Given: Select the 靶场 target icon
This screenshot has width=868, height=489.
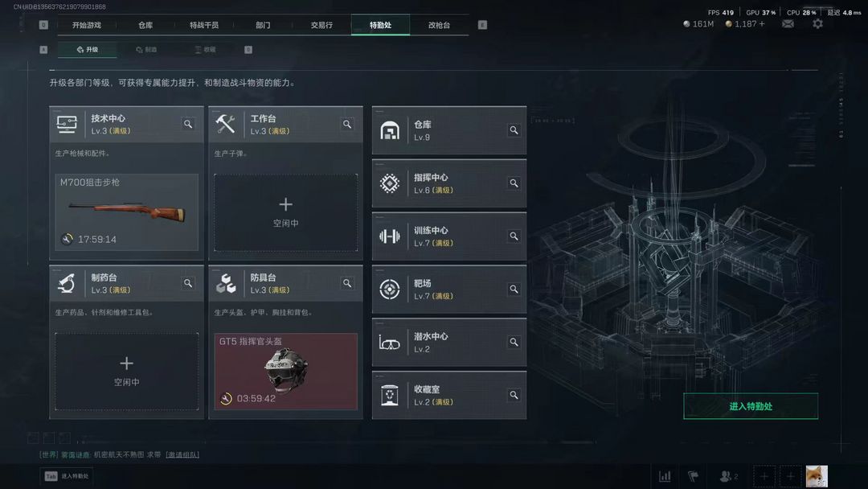Looking at the screenshot, I should 390,289.
